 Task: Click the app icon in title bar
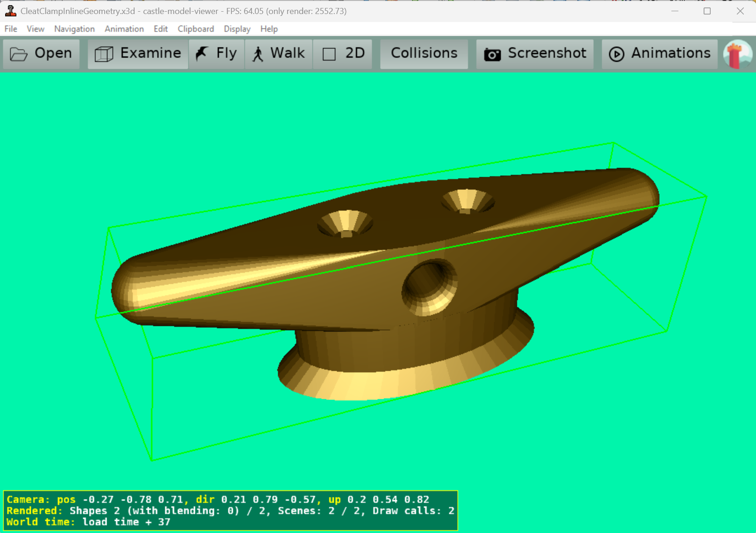point(10,11)
